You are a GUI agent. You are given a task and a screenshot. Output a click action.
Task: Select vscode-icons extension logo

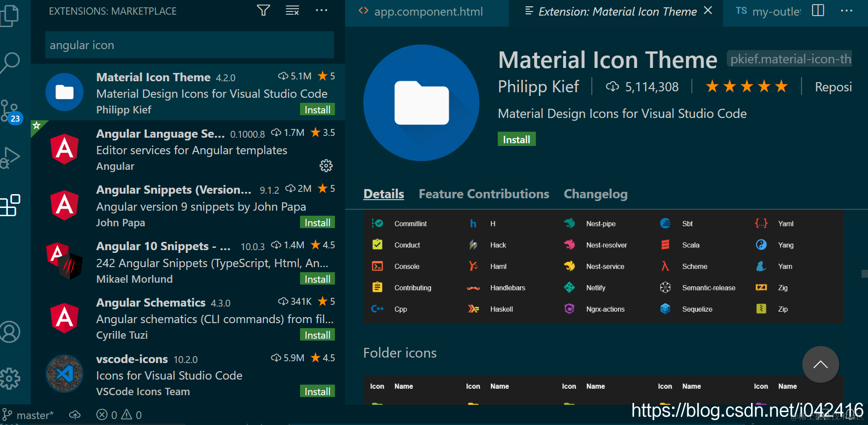65,374
